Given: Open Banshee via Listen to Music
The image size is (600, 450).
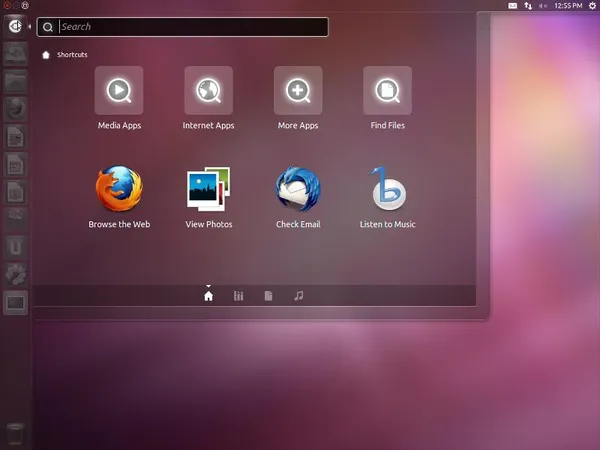Looking at the screenshot, I should click(388, 188).
